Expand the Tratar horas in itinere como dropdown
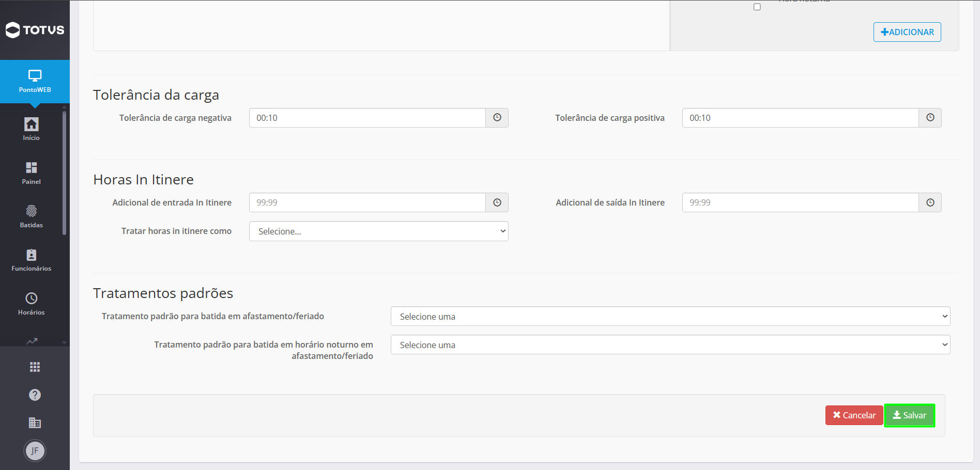Screen dimensions: 980x470 [379, 231]
